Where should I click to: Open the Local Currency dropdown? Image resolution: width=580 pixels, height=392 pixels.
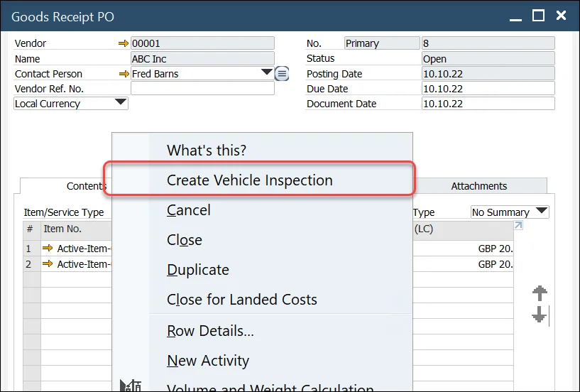(x=121, y=103)
